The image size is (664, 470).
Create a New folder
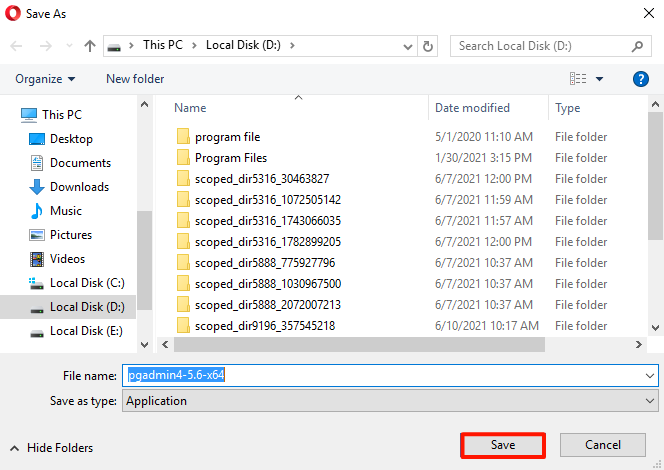pyautogui.click(x=135, y=79)
